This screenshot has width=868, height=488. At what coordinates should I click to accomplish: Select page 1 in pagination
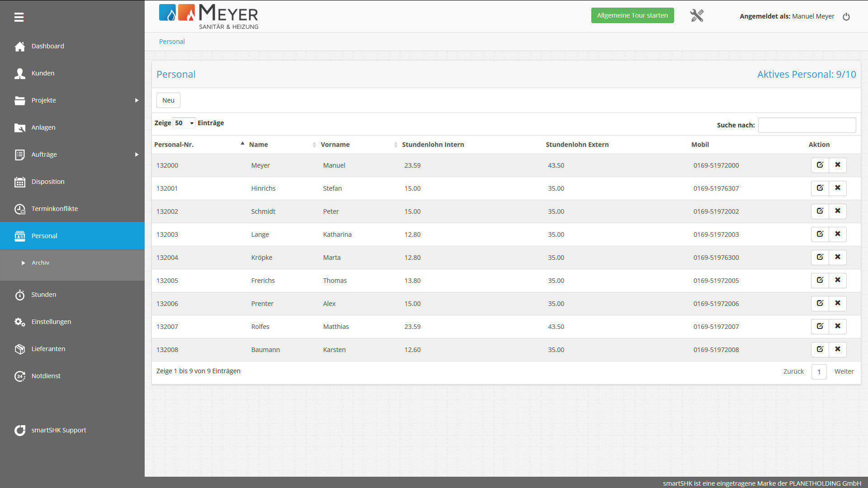[x=819, y=372]
